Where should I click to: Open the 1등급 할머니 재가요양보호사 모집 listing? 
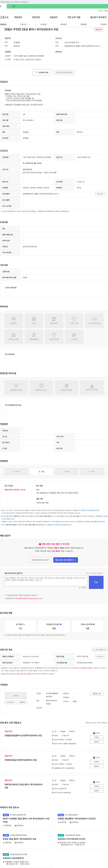point(24,786)
